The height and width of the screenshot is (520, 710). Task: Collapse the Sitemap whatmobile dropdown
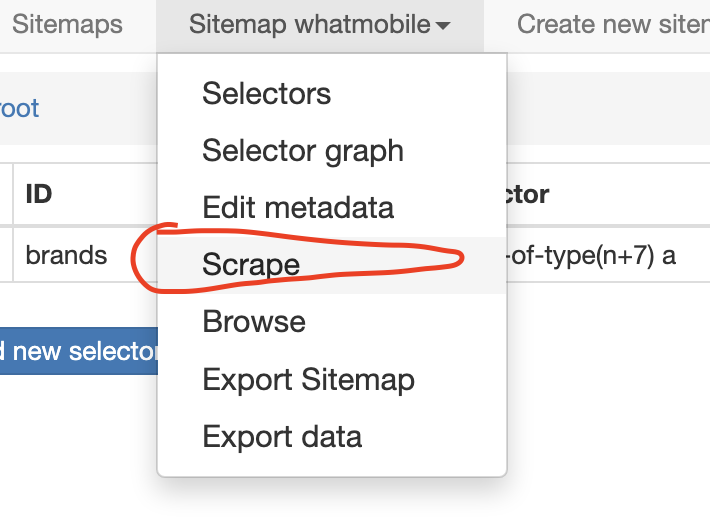(x=320, y=25)
